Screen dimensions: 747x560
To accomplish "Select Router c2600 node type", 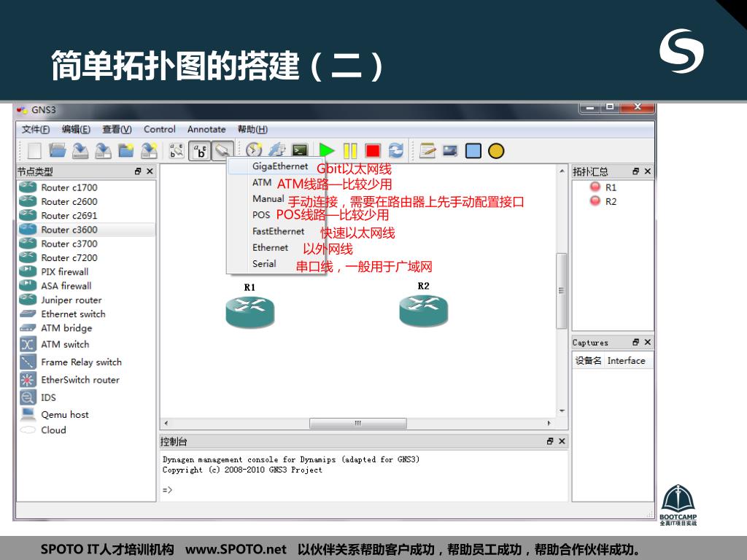I will pyautogui.click(x=86, y=201).
